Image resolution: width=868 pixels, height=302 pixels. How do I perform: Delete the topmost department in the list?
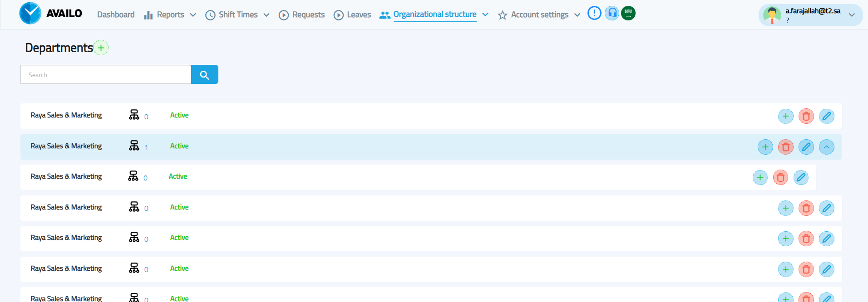coord(806,117)
